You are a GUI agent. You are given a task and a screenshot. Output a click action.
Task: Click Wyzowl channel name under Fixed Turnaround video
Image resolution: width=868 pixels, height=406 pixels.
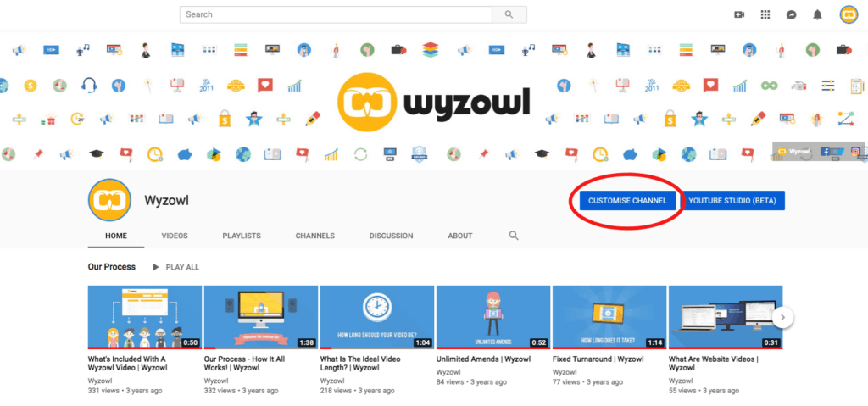565,372
